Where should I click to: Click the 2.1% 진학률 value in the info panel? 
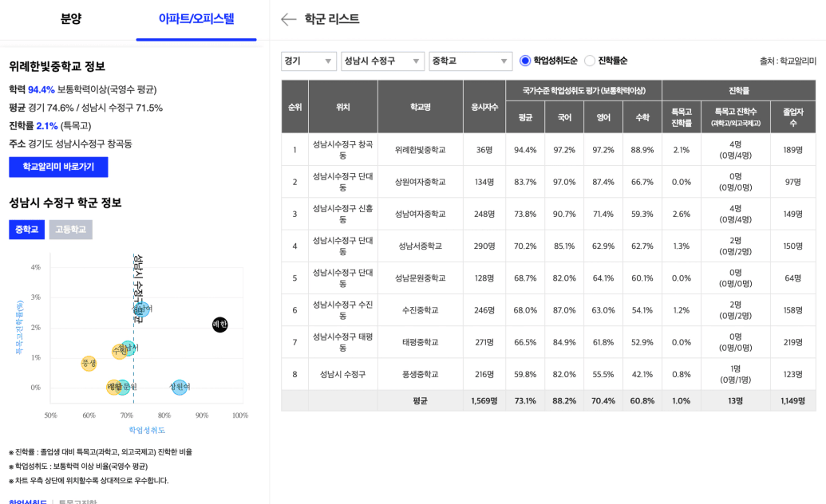click(x=47, y=126)
